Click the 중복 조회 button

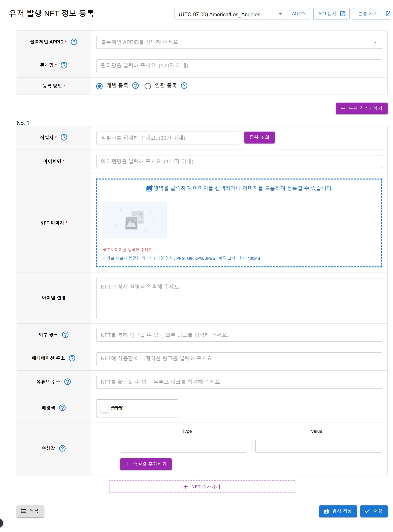[x=259, y=137]
